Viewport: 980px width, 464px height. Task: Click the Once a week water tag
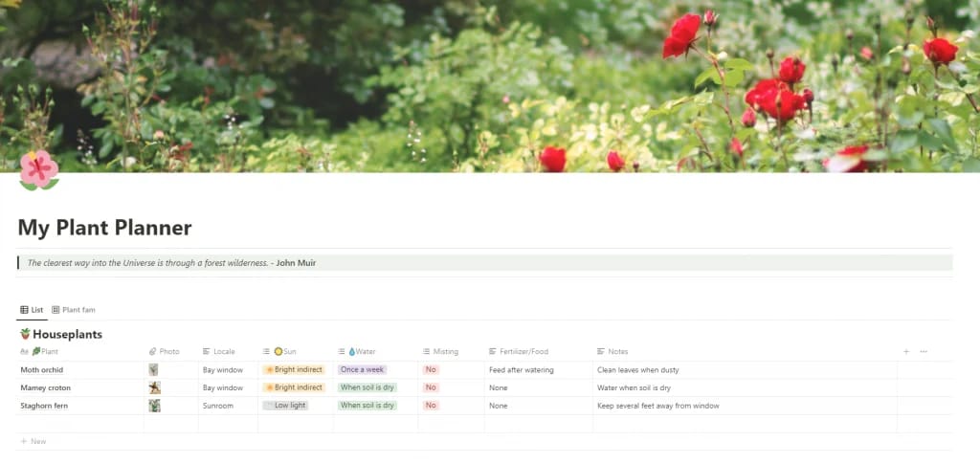(363, 369)
